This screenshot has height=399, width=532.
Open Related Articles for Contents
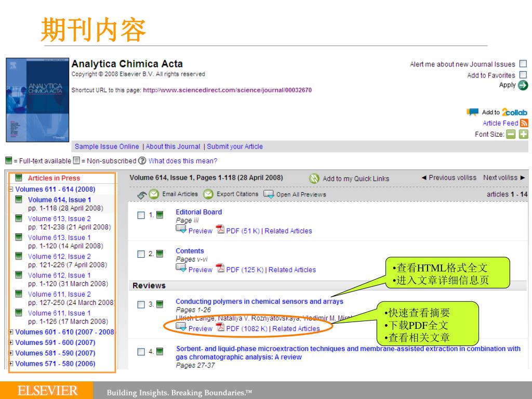tap(292, 270)
